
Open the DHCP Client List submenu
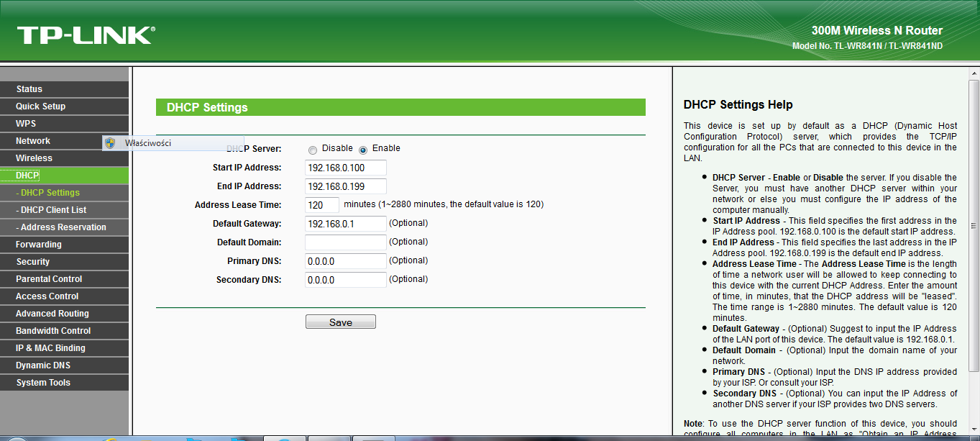tap(53, 210)
